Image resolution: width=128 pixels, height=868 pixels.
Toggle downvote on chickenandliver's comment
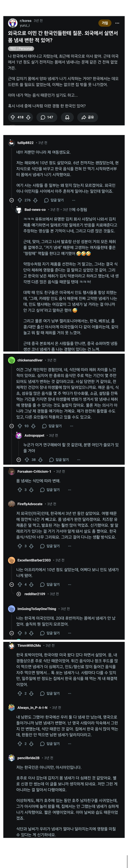point(33,426)
